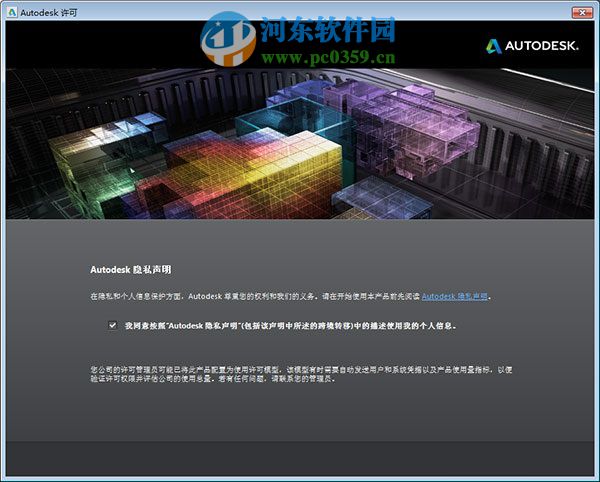Open the Autodesk 隐私声明 hyperlink
The height and width of the screenshot is (482, 600).
point(455,296)
